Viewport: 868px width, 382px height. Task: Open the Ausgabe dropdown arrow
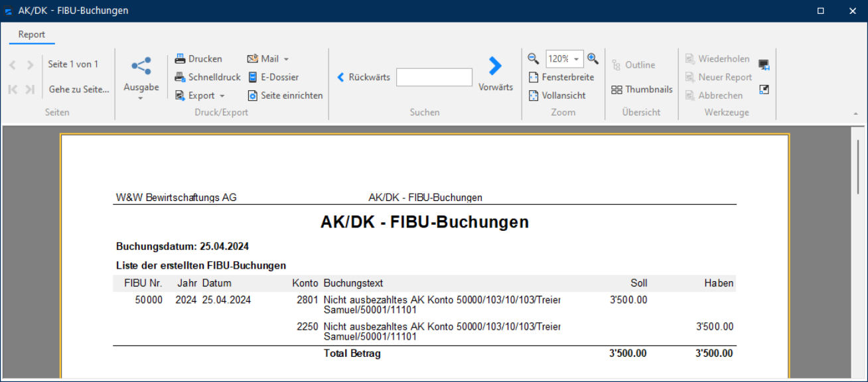coord(141,99)
